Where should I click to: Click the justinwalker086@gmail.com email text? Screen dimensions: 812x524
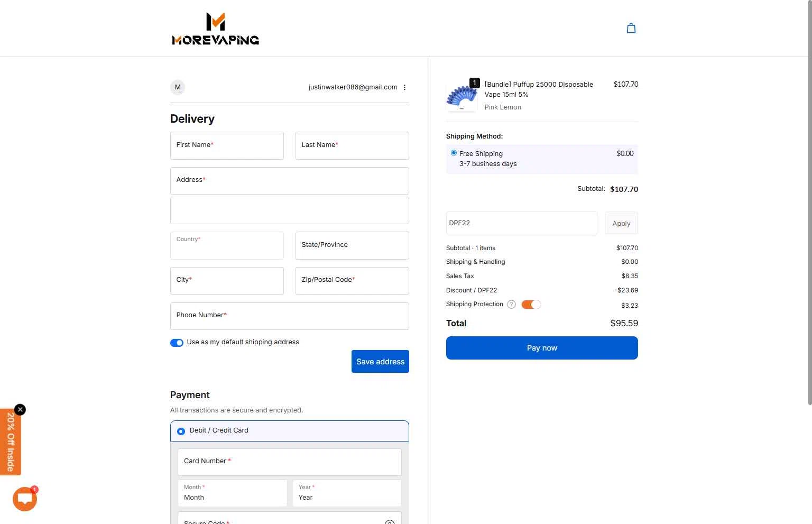pos(353,87)
